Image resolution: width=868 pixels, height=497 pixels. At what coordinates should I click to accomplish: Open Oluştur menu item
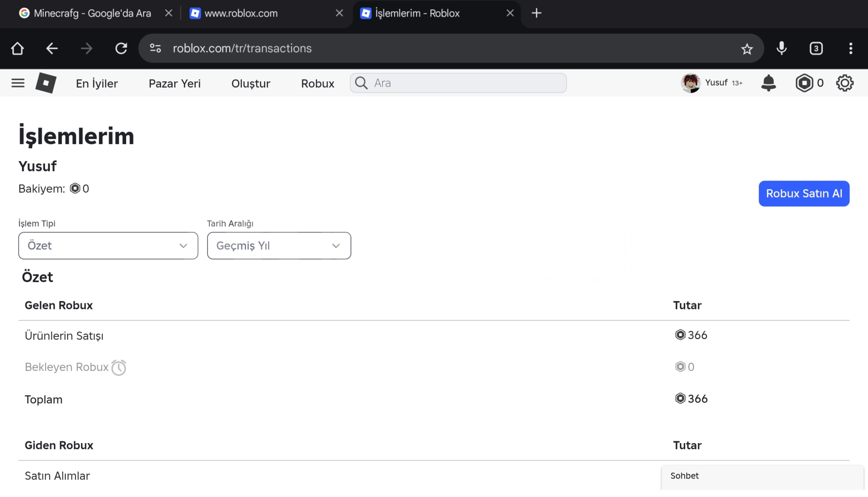click(x=251, y=83)
